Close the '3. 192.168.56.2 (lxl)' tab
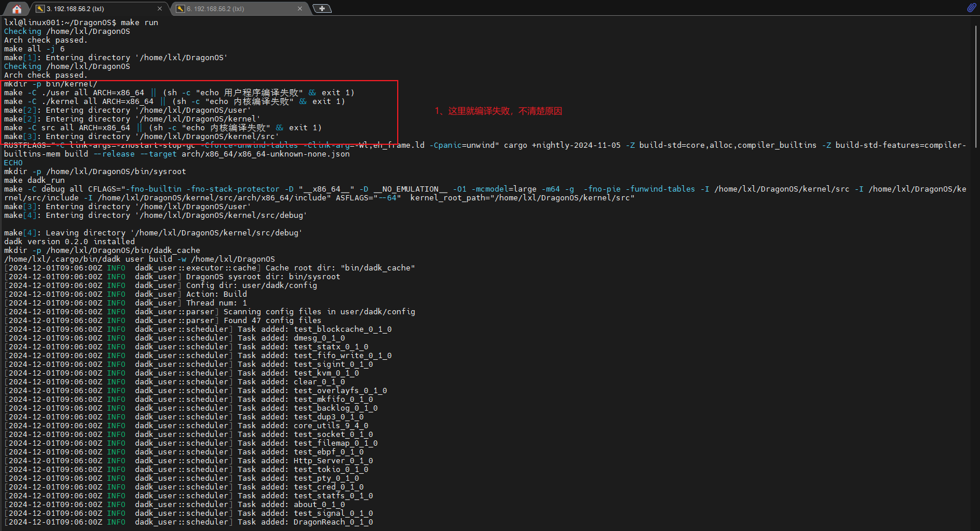This screenshot has width=980, height=531. [159, 9]
